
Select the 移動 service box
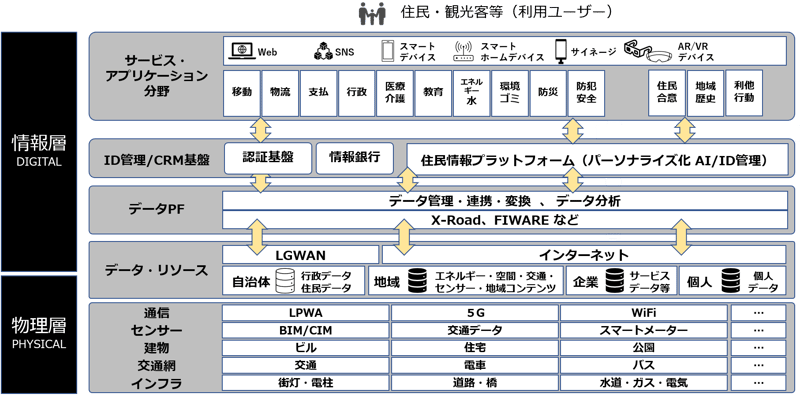(242, 93)
